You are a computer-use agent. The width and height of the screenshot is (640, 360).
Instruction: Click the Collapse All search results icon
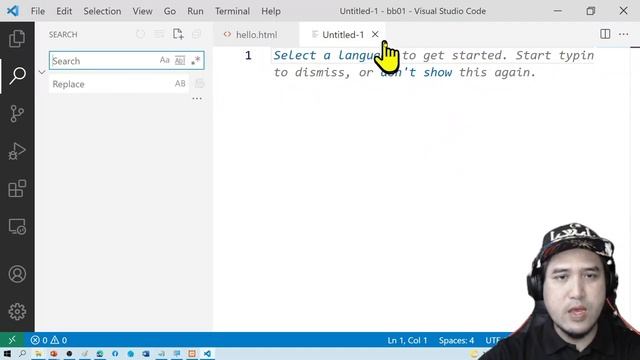click(196, 34)
